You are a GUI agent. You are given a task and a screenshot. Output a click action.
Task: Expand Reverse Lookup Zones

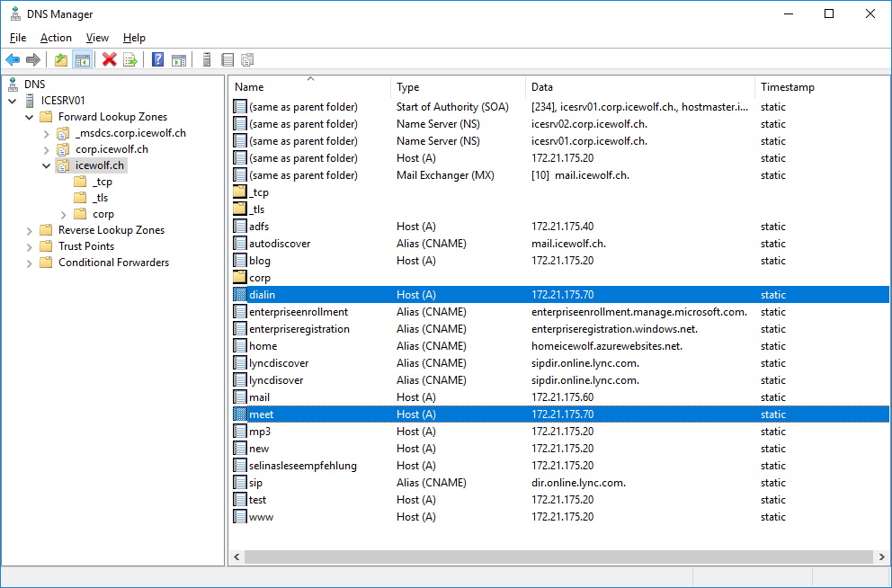pyautogui.click(x=30, y=230)
